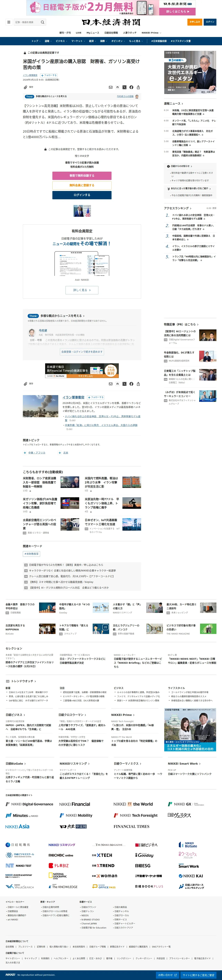Open 日経会社情報 menu item

111,33
